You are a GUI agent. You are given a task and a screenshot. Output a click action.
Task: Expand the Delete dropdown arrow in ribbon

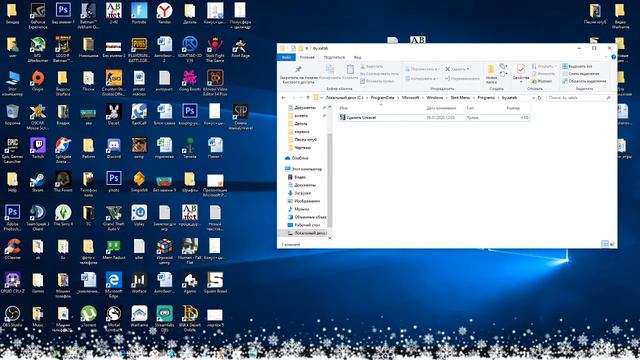pos(468,69)
